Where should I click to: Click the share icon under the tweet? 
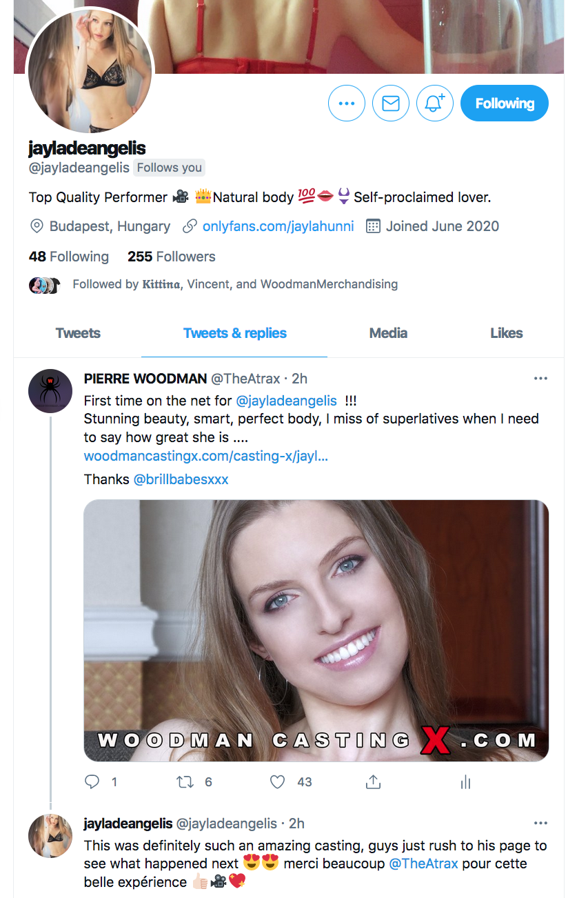tap(373, 781)
